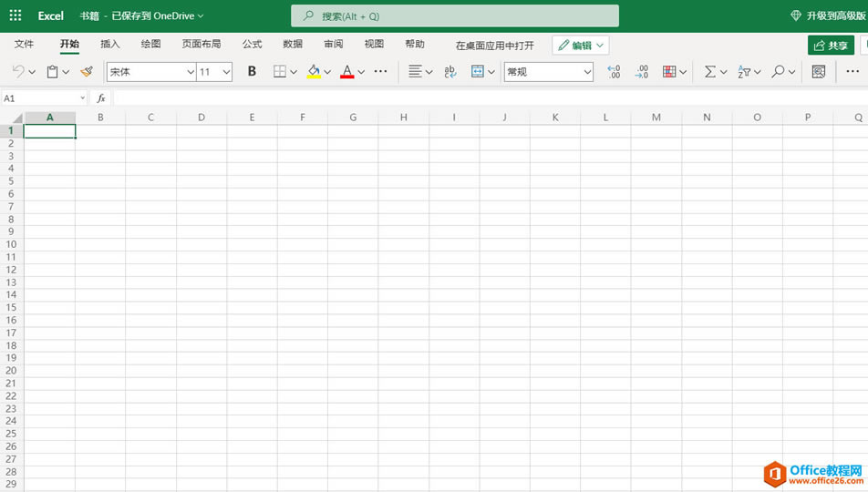Screen dimensions: 868x492
Task: Switch to the 帮助 tab
Action: [415, 45]
